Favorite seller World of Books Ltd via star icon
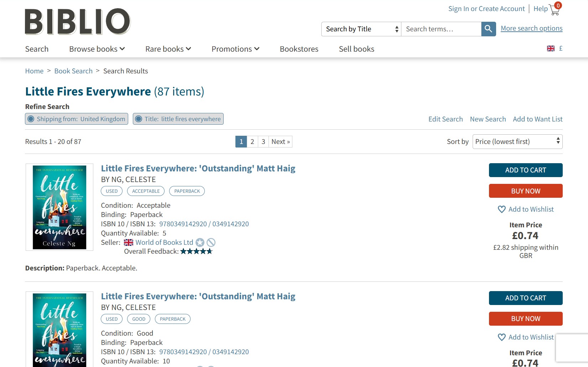 (200, 242)
